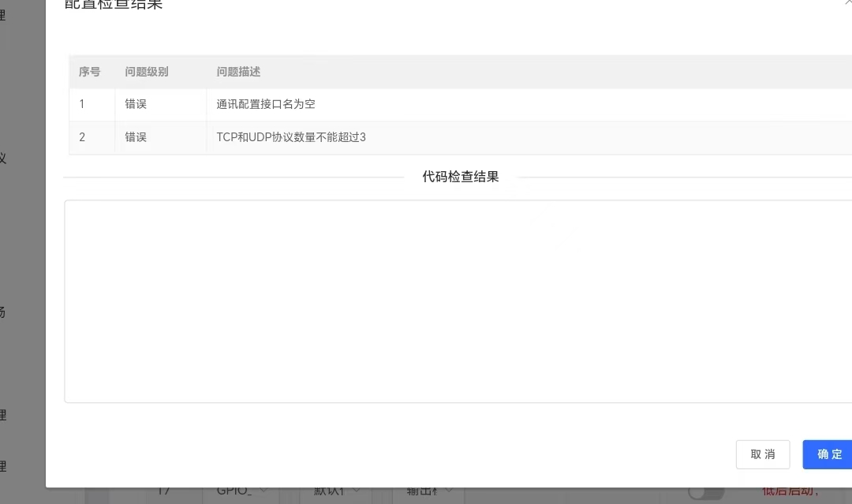Click row number 17 in the background table

pyautogui.click(x=164, y=490)
